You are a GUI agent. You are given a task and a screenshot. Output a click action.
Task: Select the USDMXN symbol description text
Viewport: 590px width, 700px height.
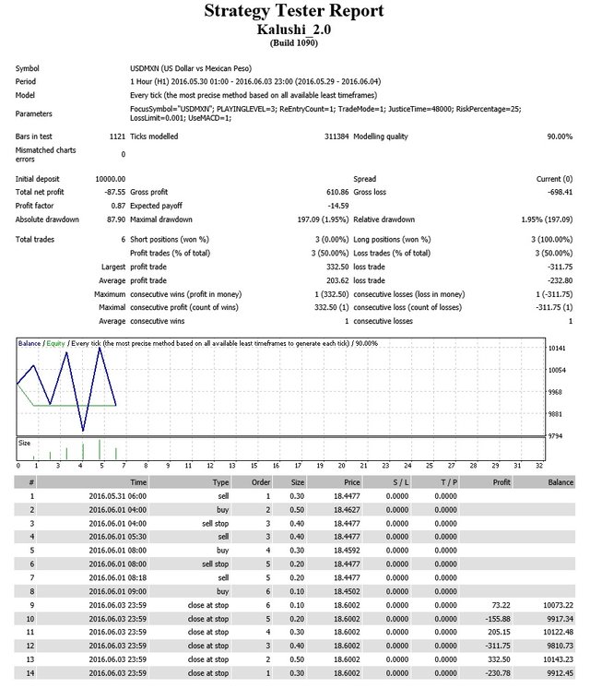coord(191,68)
